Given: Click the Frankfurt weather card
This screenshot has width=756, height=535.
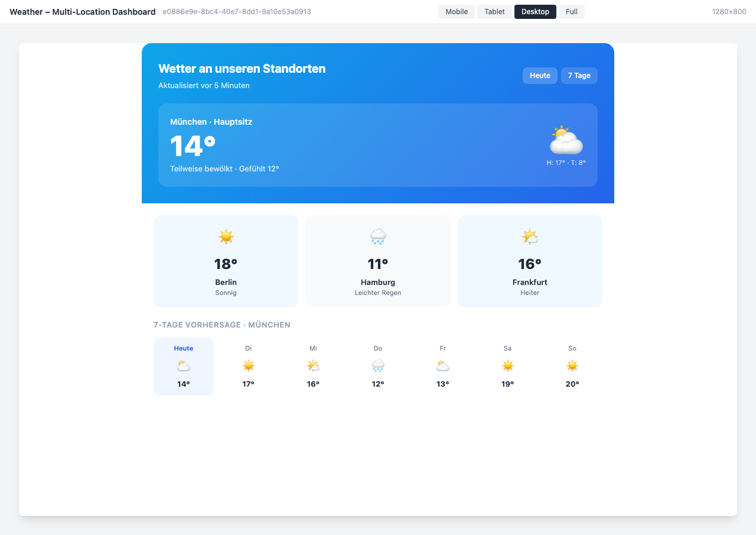Looking at the screenshot, I should (x=530, y=261).
